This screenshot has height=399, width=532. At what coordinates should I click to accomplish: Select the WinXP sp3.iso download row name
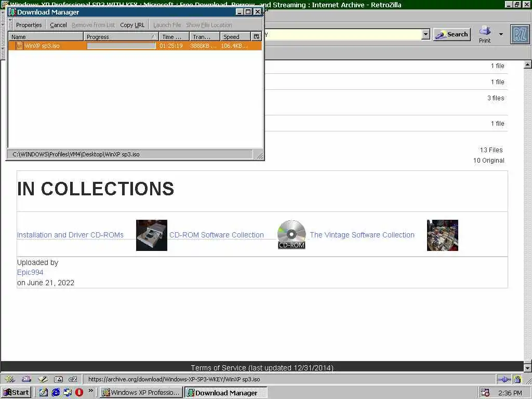tap(42, 46)
